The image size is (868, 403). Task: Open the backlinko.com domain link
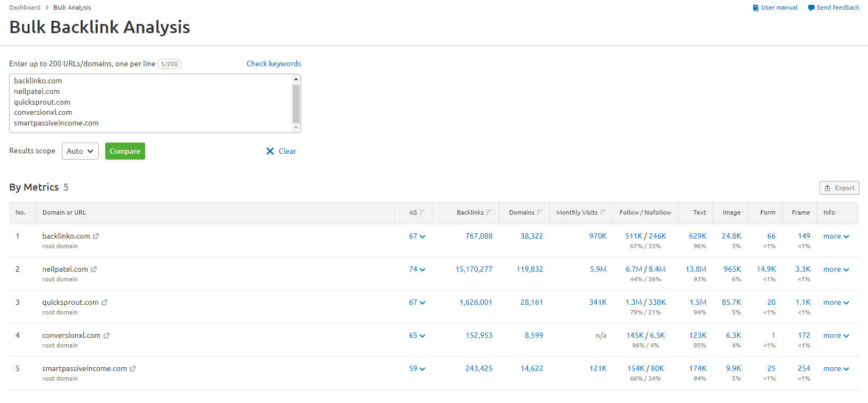(66, 236)
